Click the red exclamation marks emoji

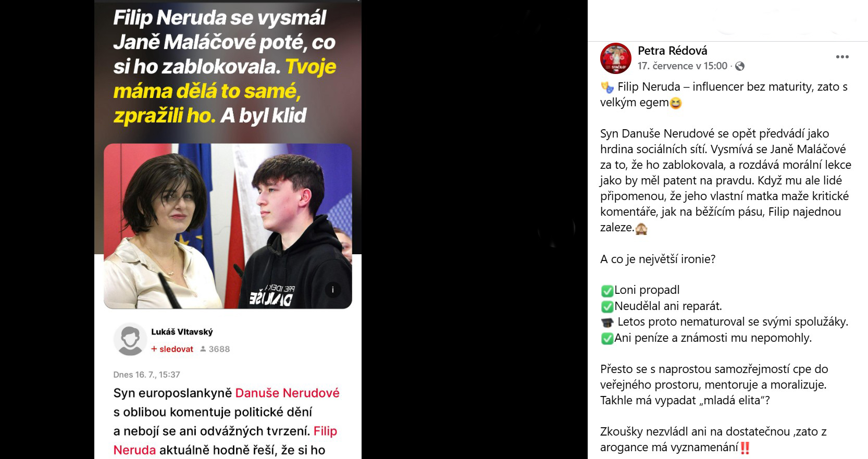[745, 448]
